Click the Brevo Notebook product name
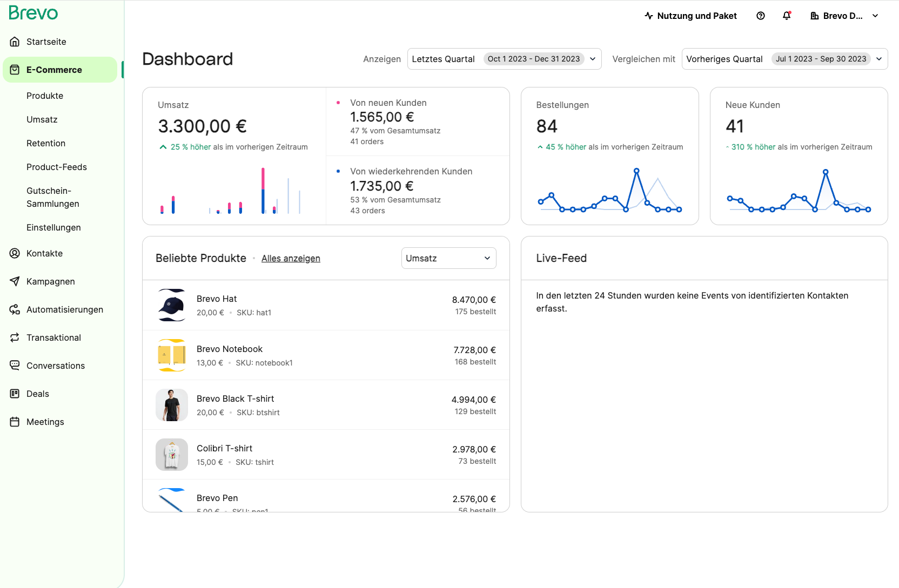This screenshot has width=899, height=588. click(230, 349)
